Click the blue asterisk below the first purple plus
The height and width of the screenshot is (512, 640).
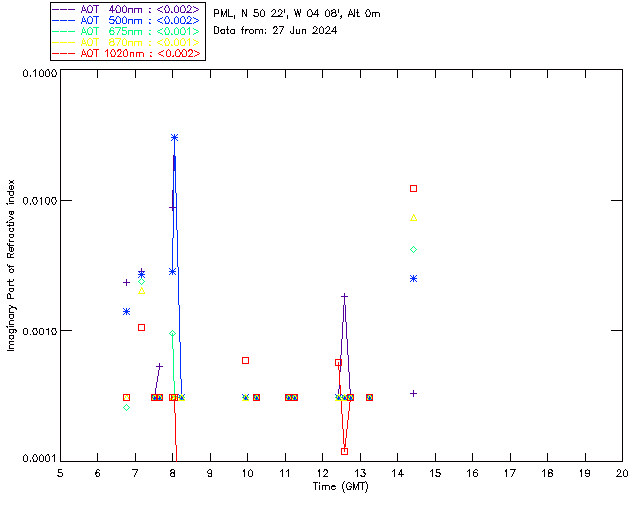click(x=127, y=312)
